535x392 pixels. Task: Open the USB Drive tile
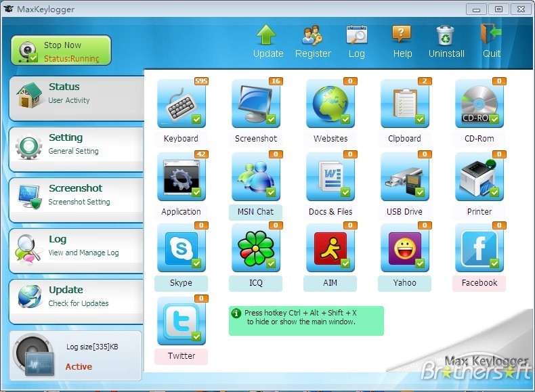405,177
